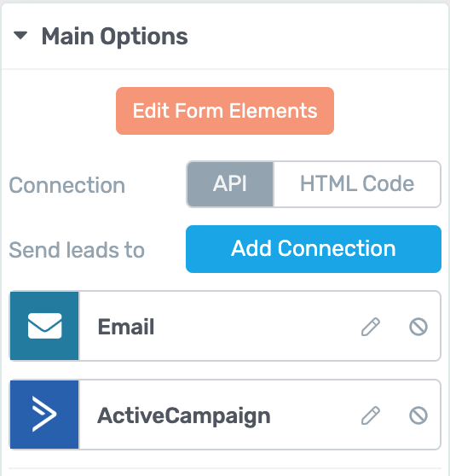Click the Add Connection button
This screenshot has height=476, width=450.
click(x=314, y=249)
